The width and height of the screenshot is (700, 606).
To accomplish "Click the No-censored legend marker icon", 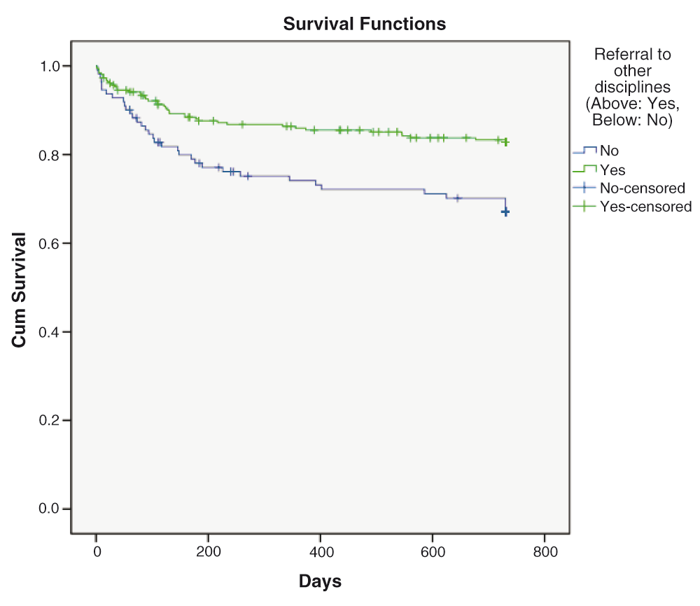I will (584, 188).
